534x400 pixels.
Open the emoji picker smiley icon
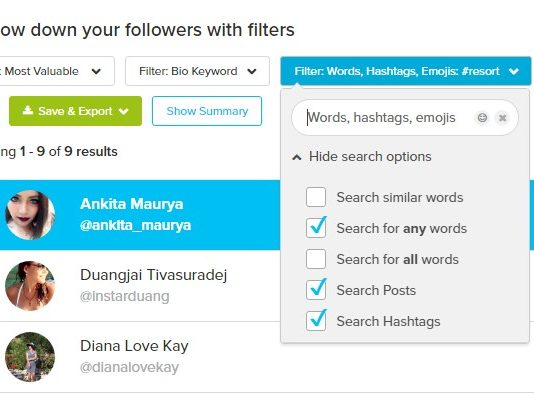tap(482, 118)
